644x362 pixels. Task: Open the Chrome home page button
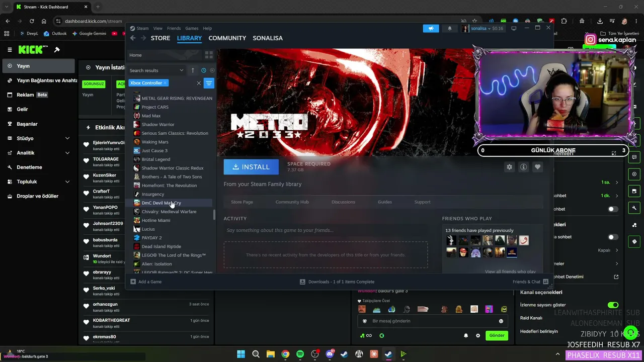(x=44, y=21)
